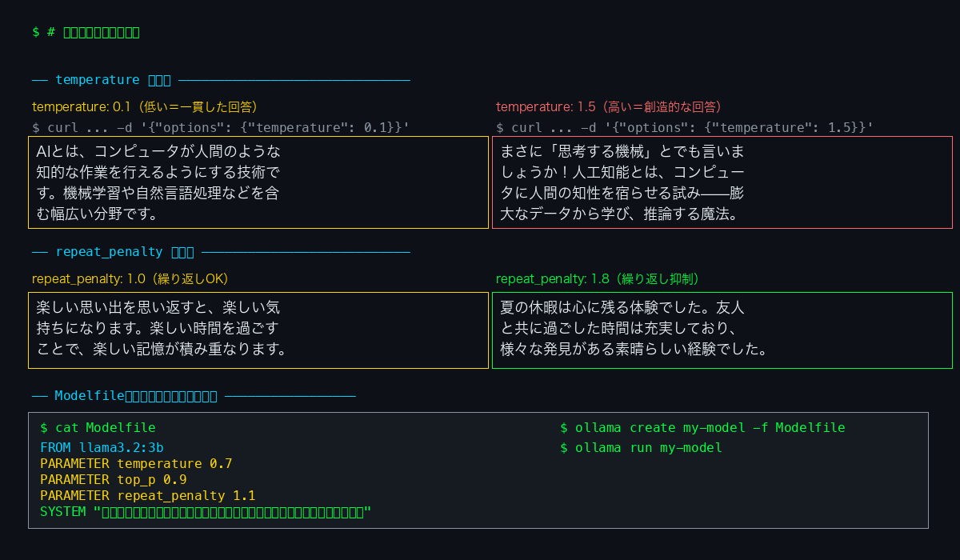
Task: Click line 'タに人間の知性を宿らせる試み——膨'
Action: 622,193
